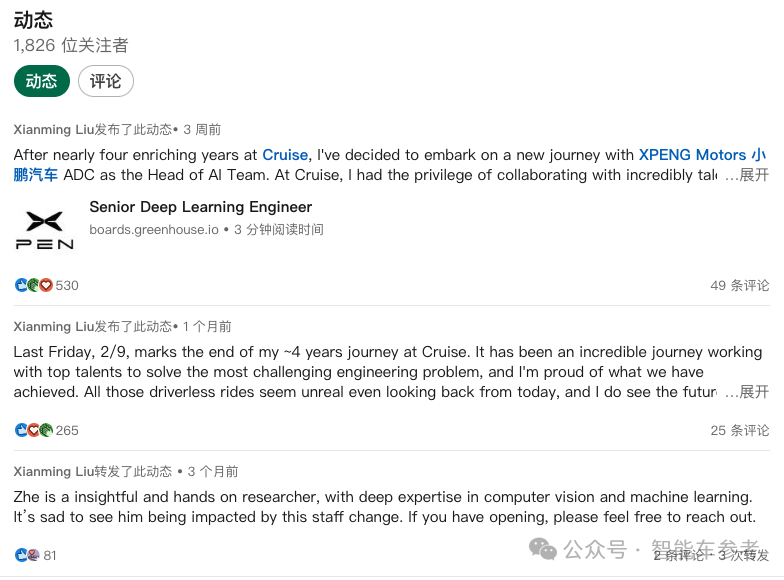This screenshot has width=784, height=580.
Task: Switch to the 评论 tab
Action: [x=106, y=81]
